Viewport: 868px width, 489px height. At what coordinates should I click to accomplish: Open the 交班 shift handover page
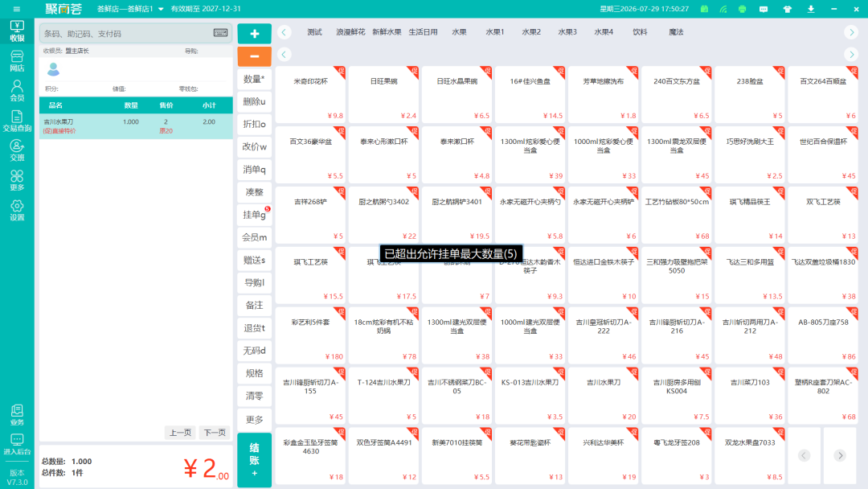coord(17,150)
